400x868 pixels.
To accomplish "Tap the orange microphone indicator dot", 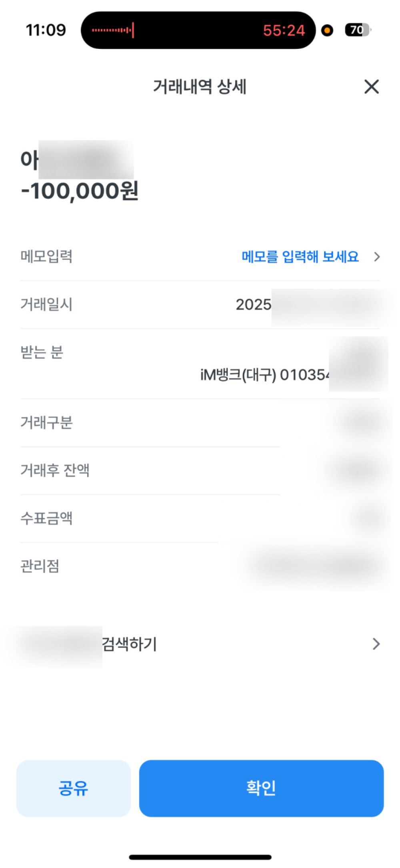I will pos(327,30).
